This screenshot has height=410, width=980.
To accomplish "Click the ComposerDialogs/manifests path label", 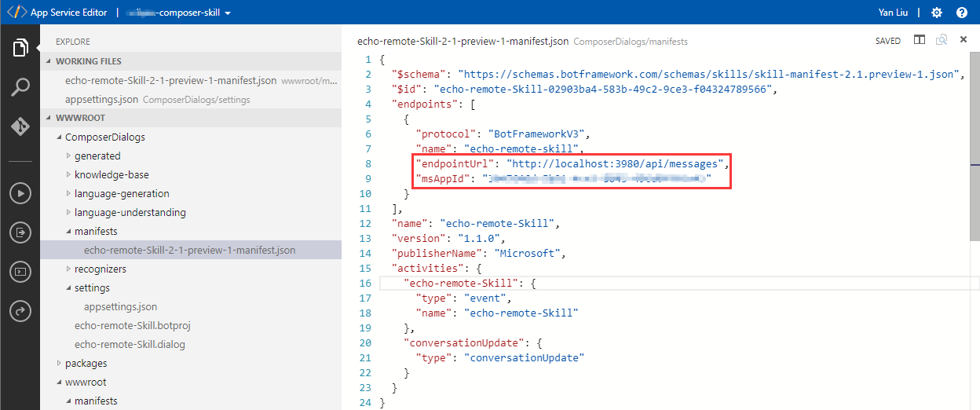I will point(631,41).
